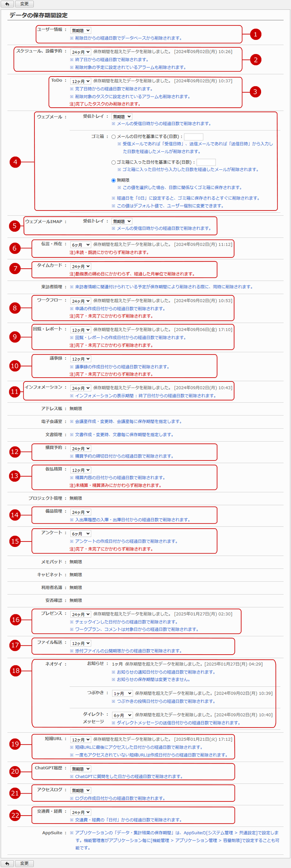291x868 pixels.
Task: Click the 来訪者管理 label
Action: pos(52,287)
